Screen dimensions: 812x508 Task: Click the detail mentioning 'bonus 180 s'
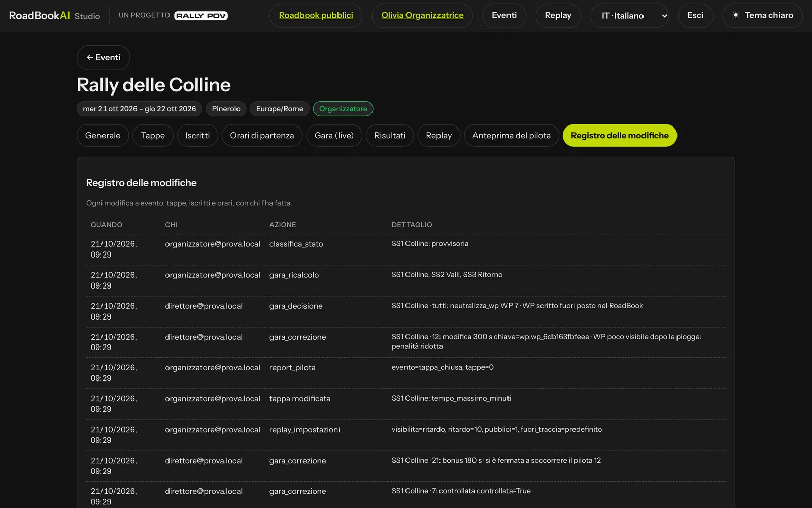[x=496, y=460]
